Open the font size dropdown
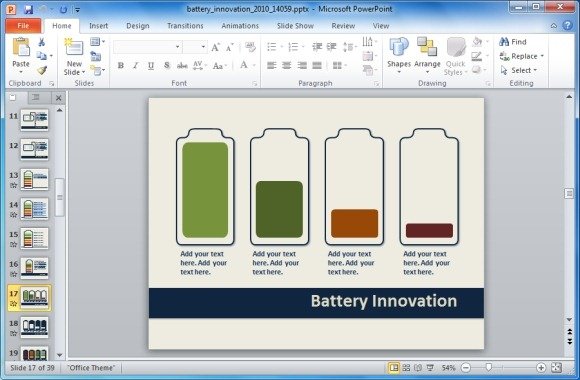 click(203, 47)
